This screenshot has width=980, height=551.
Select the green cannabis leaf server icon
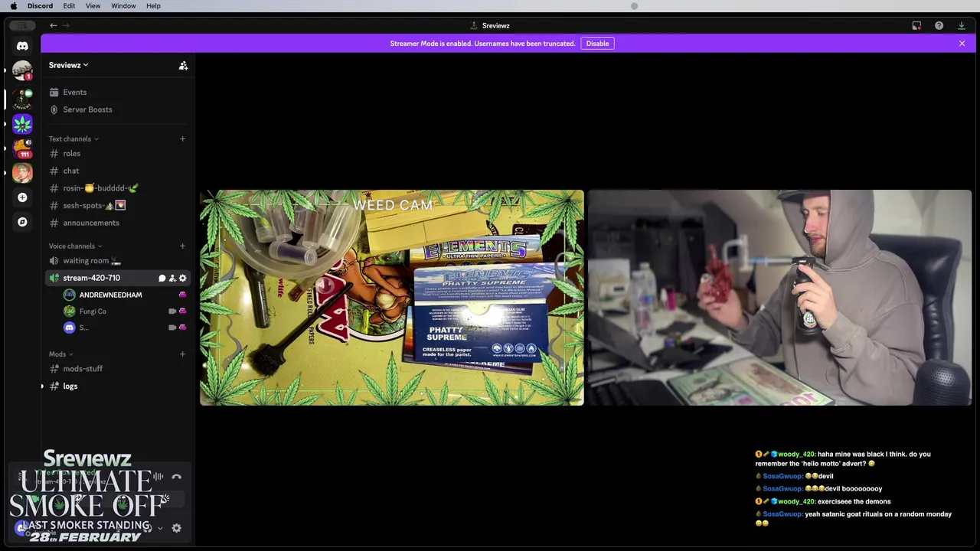22,123
